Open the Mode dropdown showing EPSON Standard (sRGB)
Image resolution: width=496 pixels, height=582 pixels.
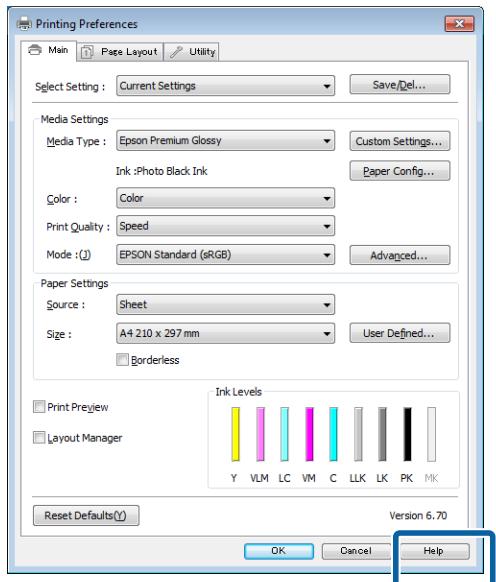pyautogui.click(x=225, y=255)
